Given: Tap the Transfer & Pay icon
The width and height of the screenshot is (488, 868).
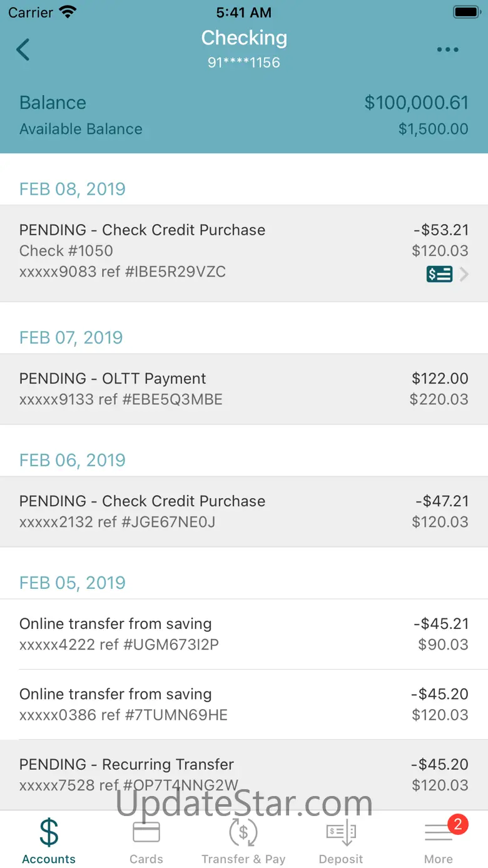Looking at the screenshot, I should tap(243, 832).
